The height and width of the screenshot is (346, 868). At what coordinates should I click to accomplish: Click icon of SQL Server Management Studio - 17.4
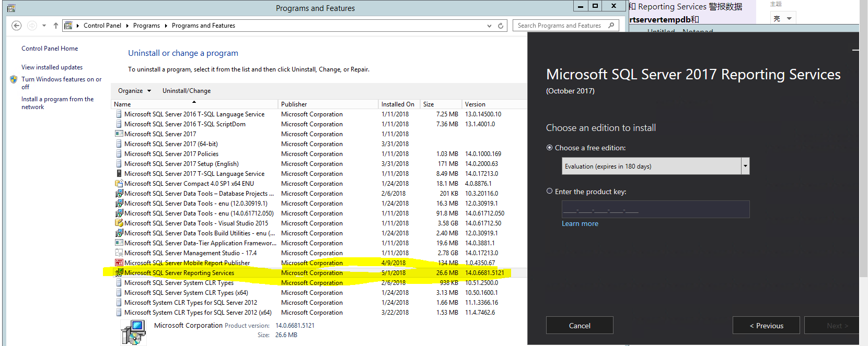119,253
